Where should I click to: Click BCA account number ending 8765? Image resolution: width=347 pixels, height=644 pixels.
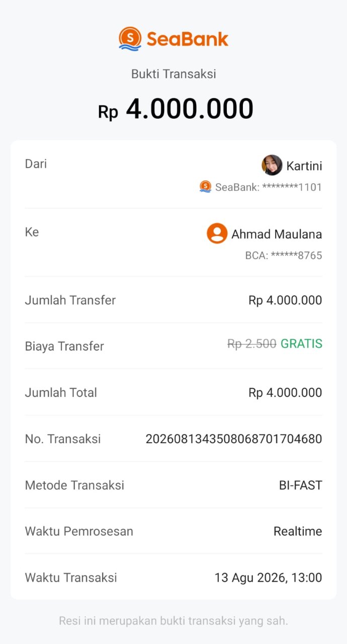(x=284, y=256)
